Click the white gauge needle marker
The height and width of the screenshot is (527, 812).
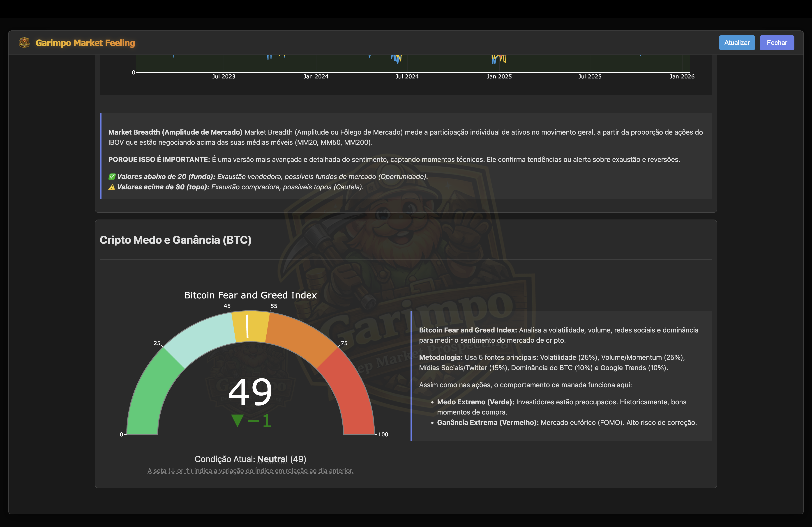pyautogui.click(x=247, y=326)
